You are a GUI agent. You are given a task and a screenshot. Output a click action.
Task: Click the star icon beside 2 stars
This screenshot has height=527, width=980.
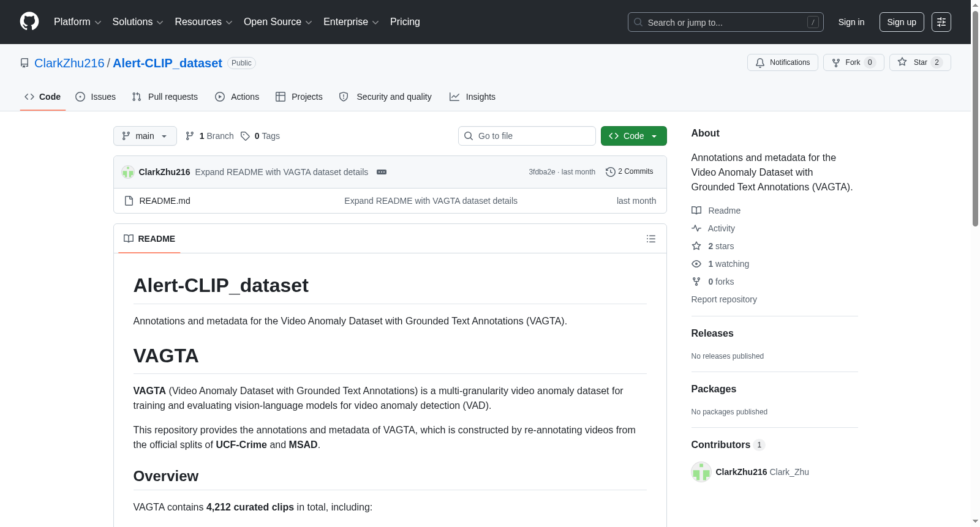696,246
